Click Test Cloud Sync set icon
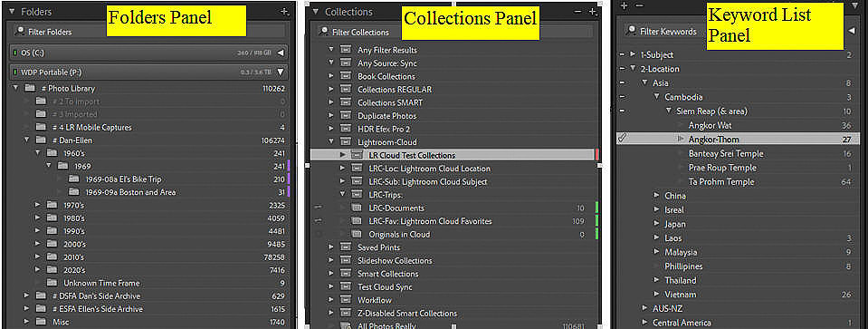 [346, 287]
